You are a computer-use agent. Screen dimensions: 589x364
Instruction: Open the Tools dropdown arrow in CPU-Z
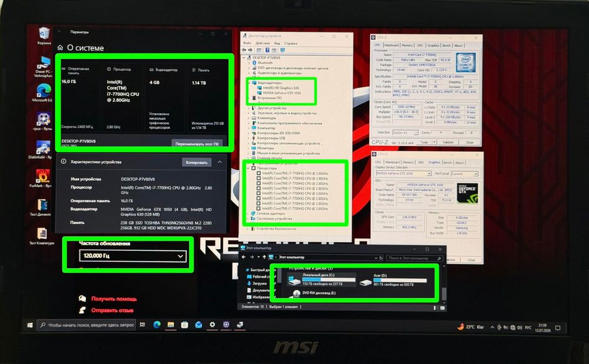tap(434, 143)
